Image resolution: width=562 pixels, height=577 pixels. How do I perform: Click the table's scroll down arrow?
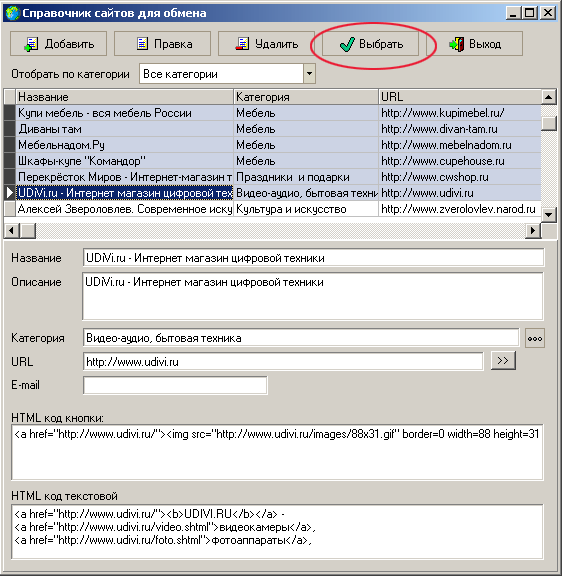click(x=548, y=214)
